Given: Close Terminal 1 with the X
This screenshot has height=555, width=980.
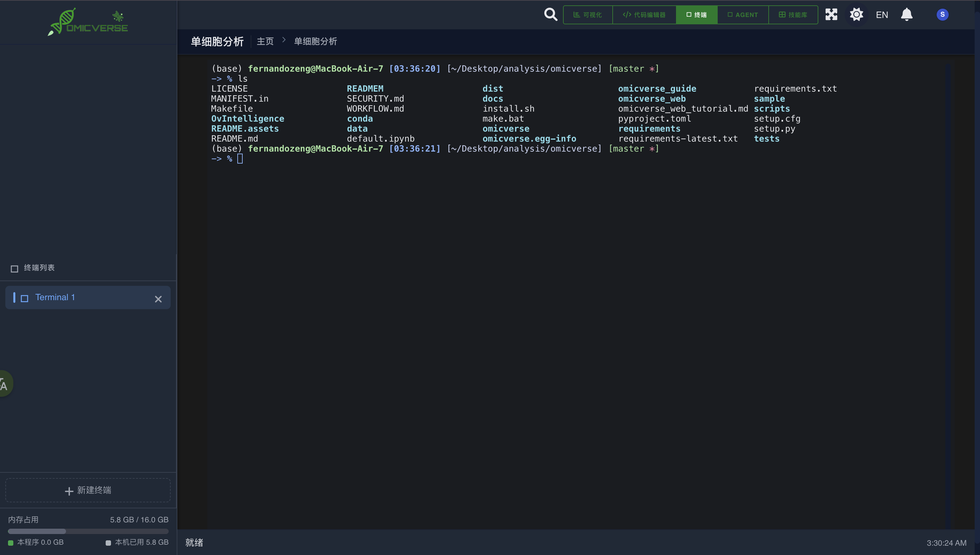Looking at the screenshot, I should tap(158, 299).
